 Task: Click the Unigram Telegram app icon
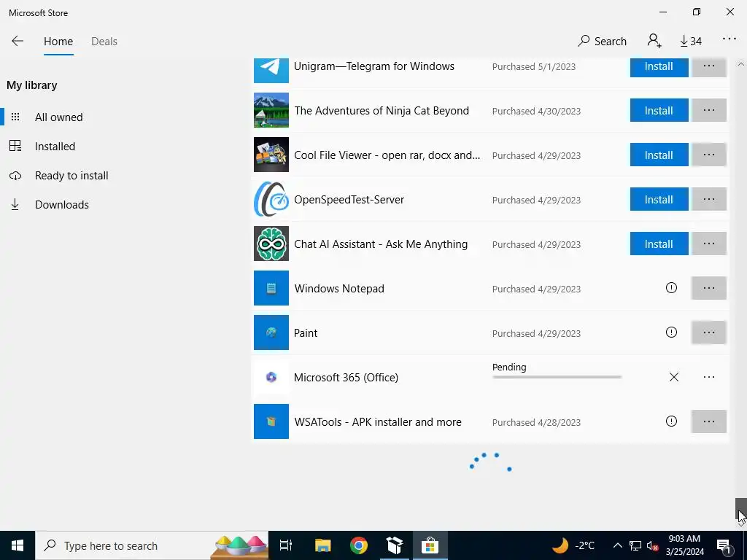(x=271, y=70)
